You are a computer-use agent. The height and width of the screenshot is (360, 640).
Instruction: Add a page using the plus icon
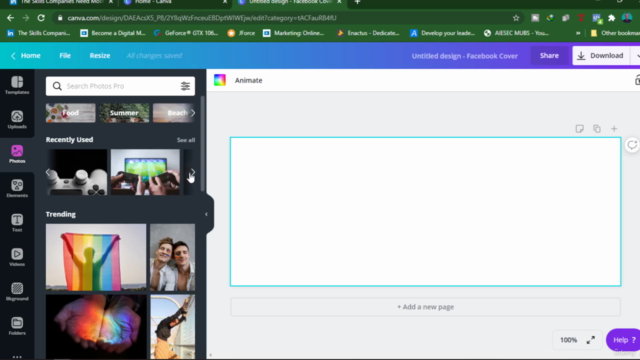[x=614, y=129]
